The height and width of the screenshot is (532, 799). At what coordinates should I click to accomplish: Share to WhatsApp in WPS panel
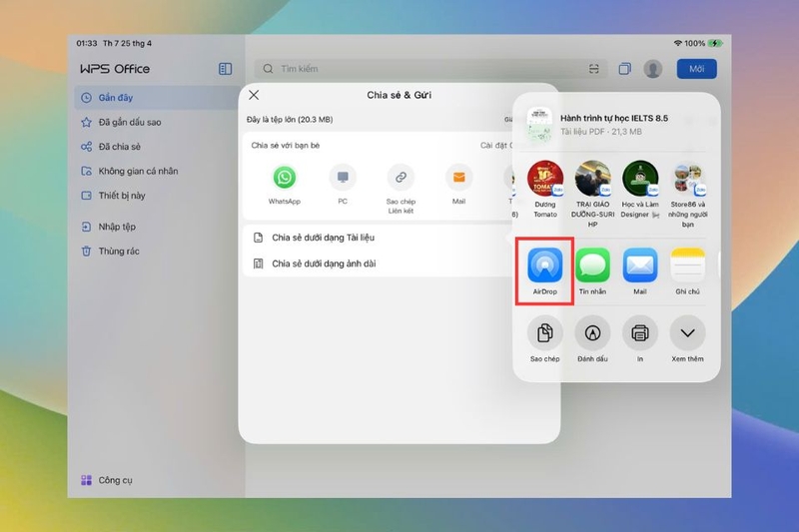(x=285, y=177)
